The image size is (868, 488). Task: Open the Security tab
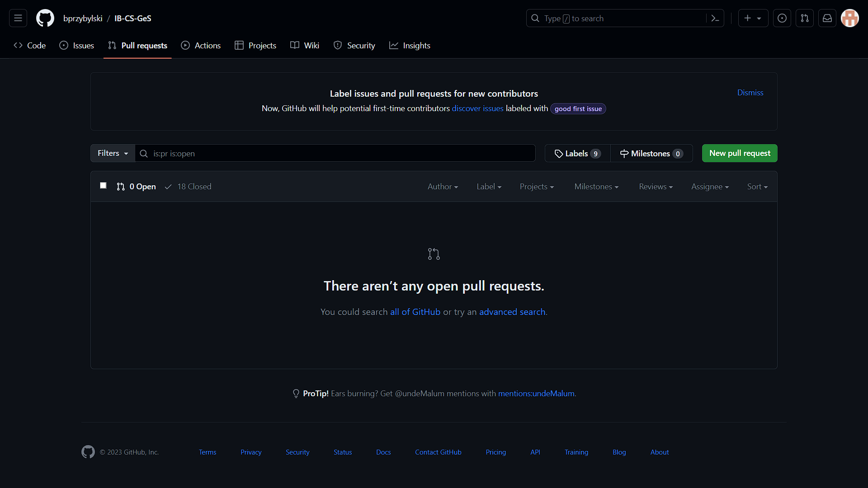click(354, 45)
